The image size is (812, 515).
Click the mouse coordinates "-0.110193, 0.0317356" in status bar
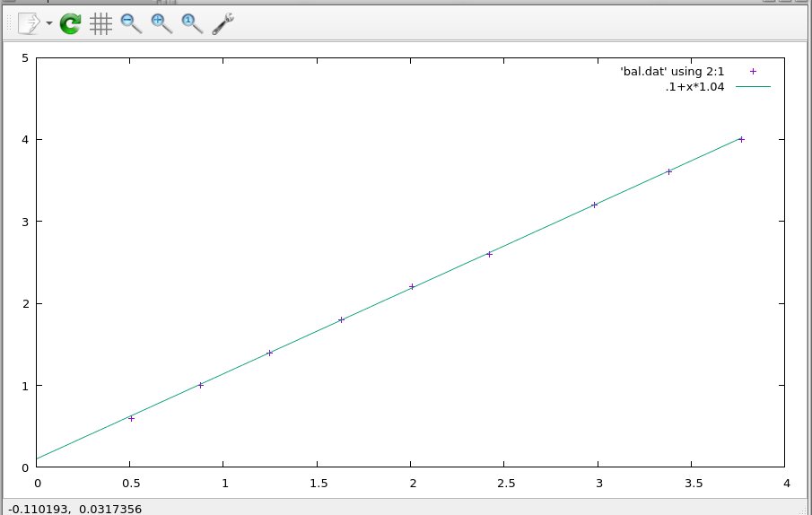click(75, 510)
